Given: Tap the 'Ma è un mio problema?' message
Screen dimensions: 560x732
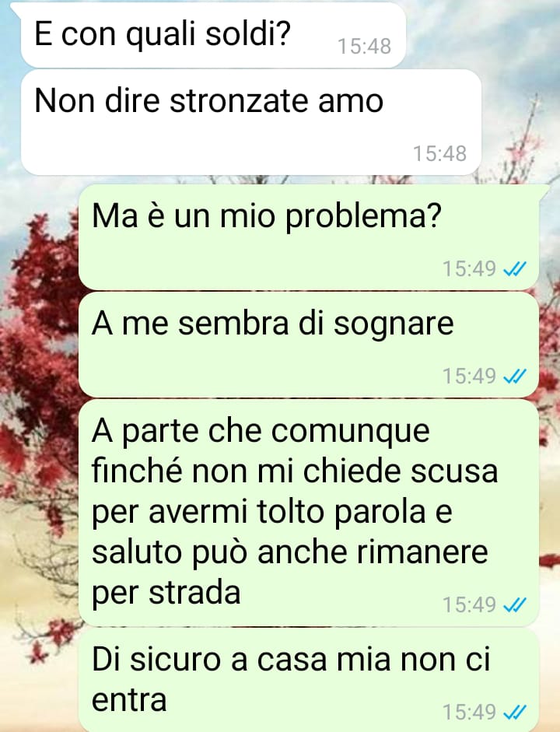Looking at the screenshot, I should 309,237.
